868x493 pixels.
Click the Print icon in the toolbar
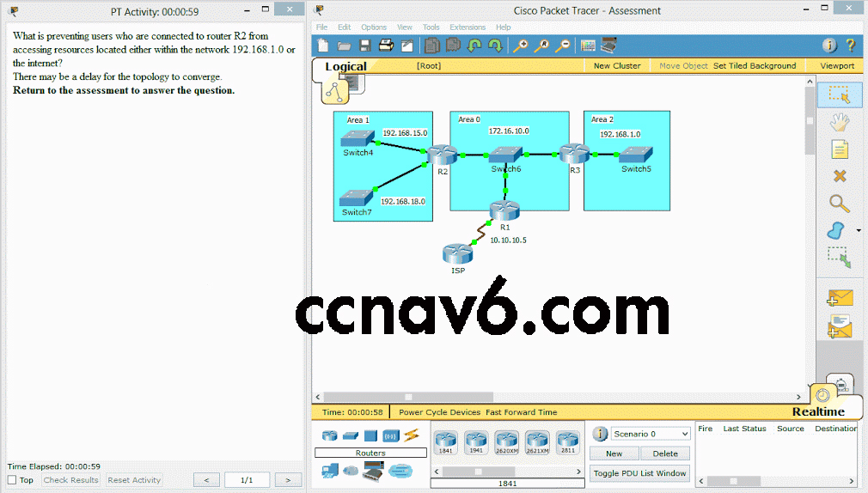[x=386, y=46]
